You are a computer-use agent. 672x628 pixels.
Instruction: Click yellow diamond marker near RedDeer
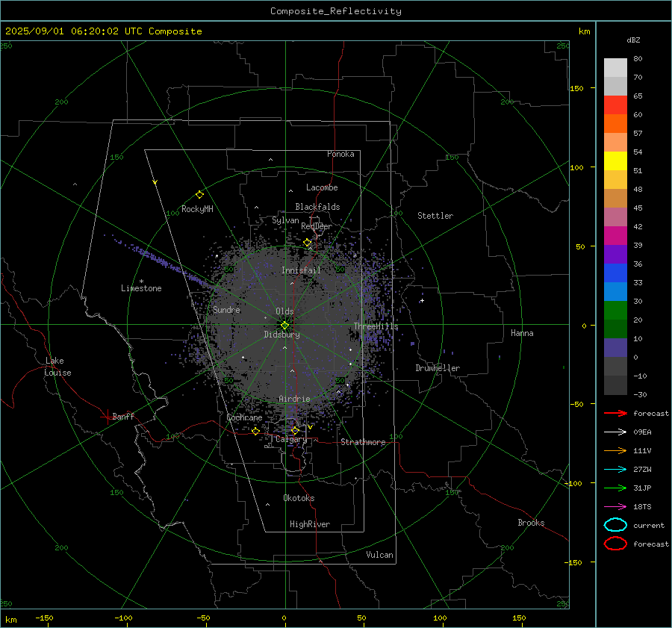(x=308, y=243)
